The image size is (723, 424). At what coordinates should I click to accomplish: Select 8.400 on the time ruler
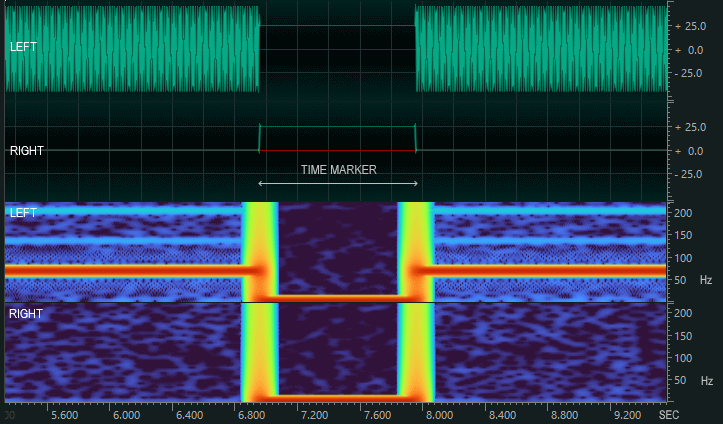[503, 414]
